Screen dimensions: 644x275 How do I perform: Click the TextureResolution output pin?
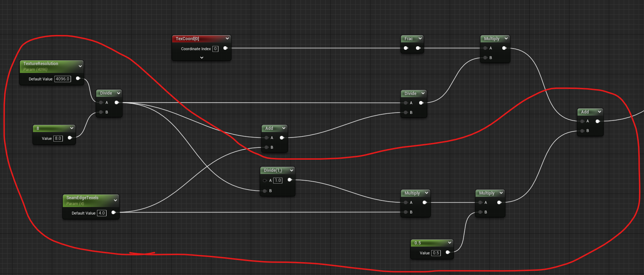click(78, 79)
